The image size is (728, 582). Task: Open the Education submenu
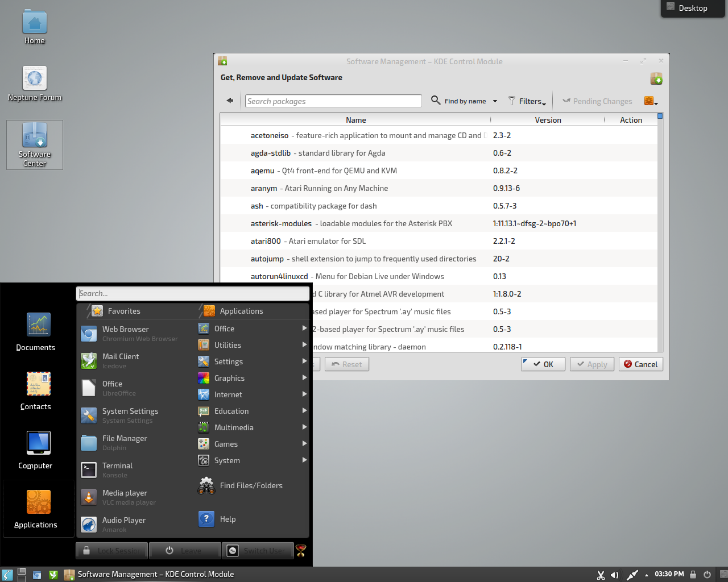click(x=252, y=411)
